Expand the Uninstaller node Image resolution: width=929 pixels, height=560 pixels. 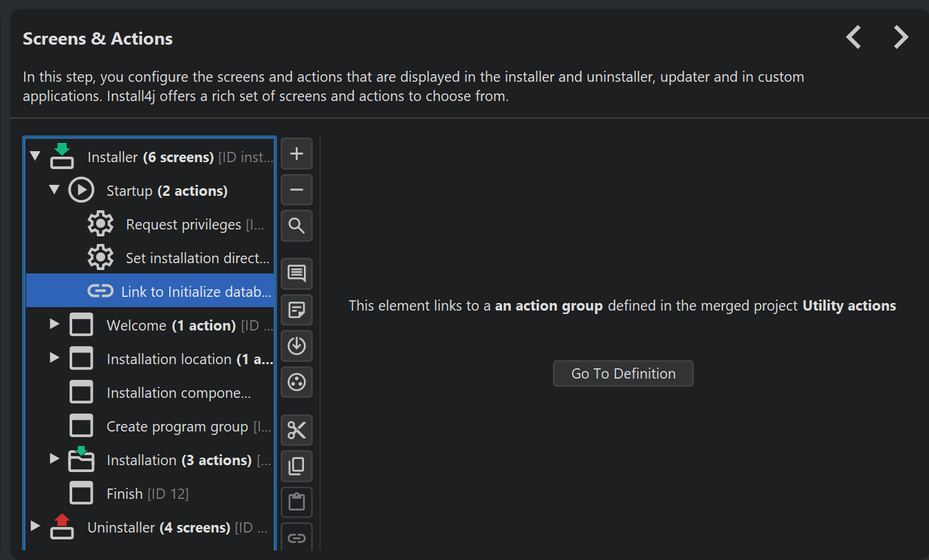36,526
